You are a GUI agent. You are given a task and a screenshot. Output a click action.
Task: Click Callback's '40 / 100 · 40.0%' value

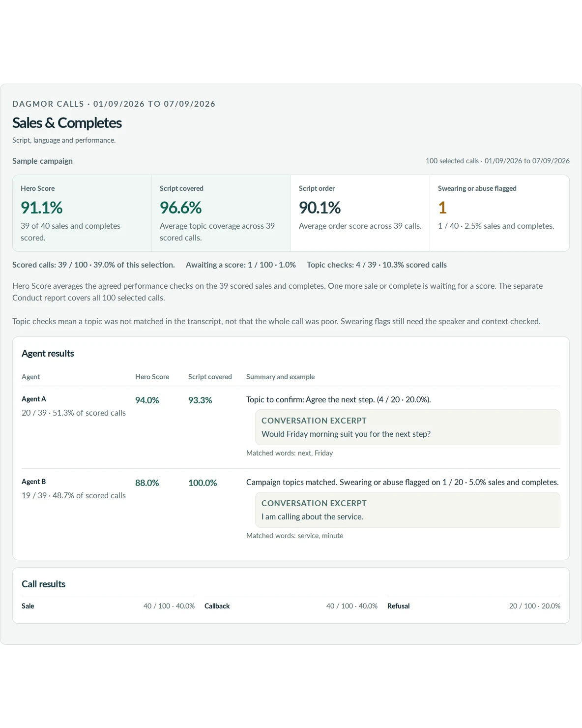(352, 606)
